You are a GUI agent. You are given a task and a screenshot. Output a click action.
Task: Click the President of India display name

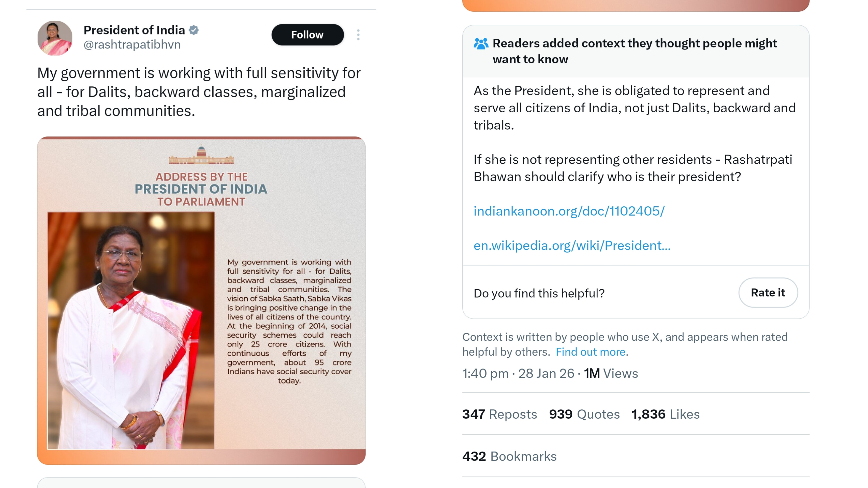(x=134, y=30)
